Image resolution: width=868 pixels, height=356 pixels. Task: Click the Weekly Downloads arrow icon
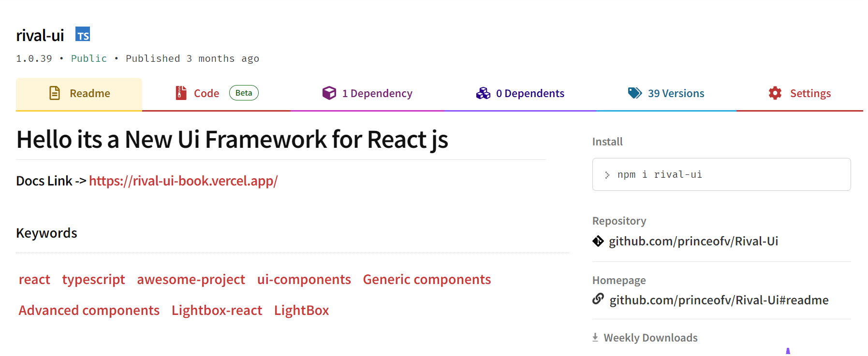click(x=595, y=337)
